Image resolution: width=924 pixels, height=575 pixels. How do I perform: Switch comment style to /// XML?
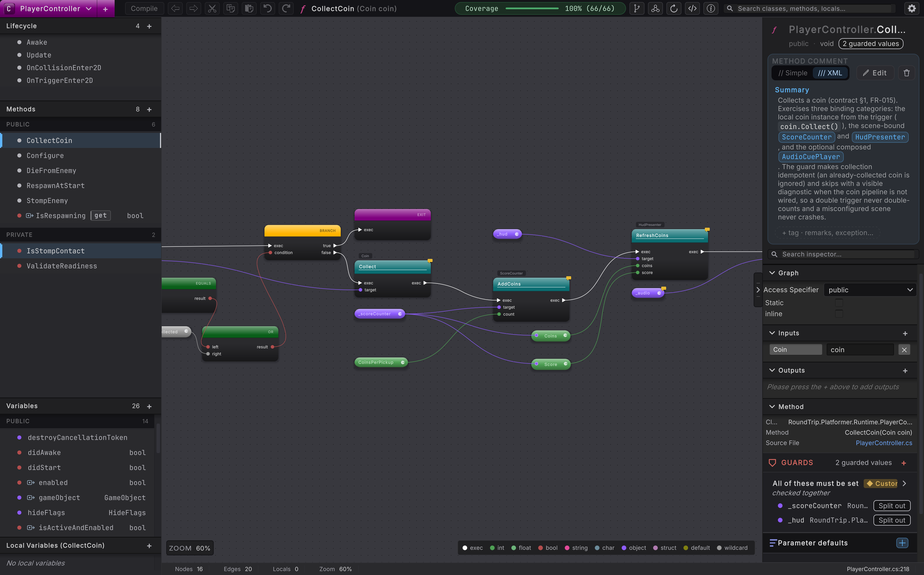pyautogui.click(x=830, y=73)
